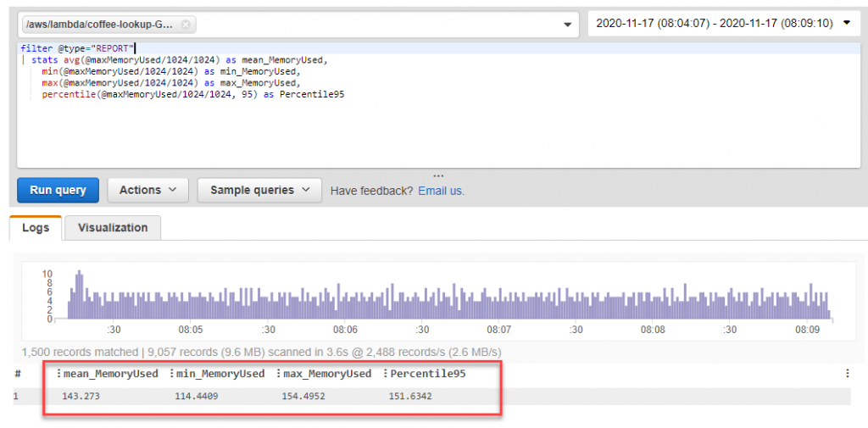Viewport: 868px width, 428px height.
Task: Click the 2020-11-17 time range text
Action: click(x=714, y=23)
